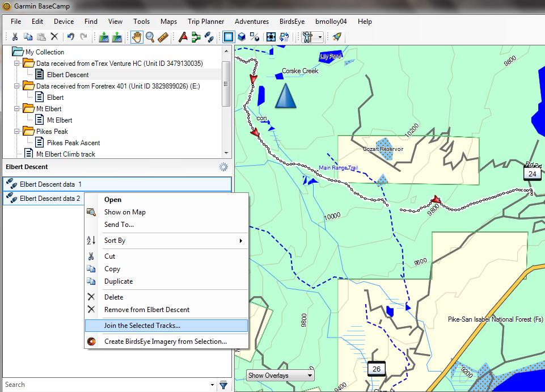The image size is (545, 392).
Task: Click the filter funnel icon
Action: (224, 385)
